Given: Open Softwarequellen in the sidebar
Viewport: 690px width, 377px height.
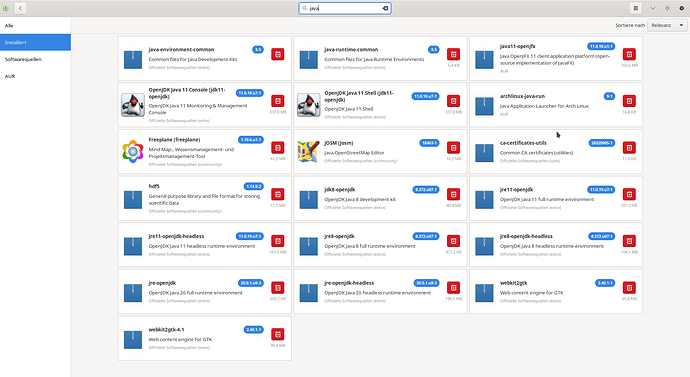Looking at the screenshot, I should coord(35,59).
